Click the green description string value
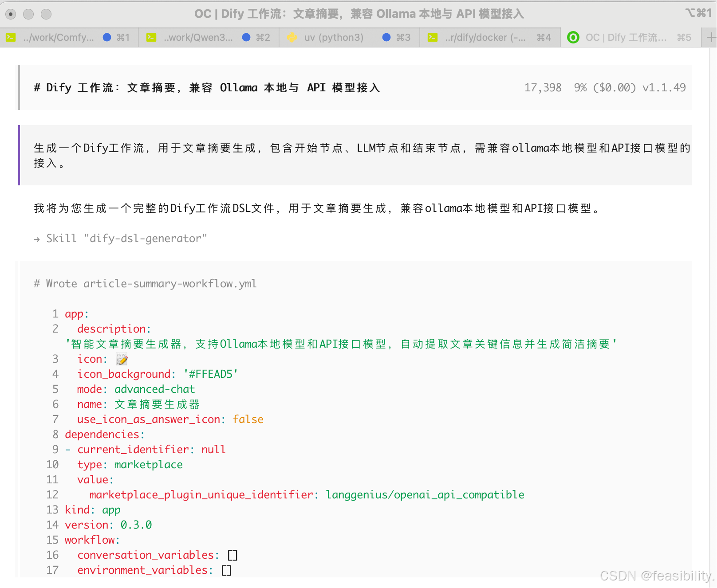Screen dimensions: 717x588 pyautogui.click(x=341, y=344)
